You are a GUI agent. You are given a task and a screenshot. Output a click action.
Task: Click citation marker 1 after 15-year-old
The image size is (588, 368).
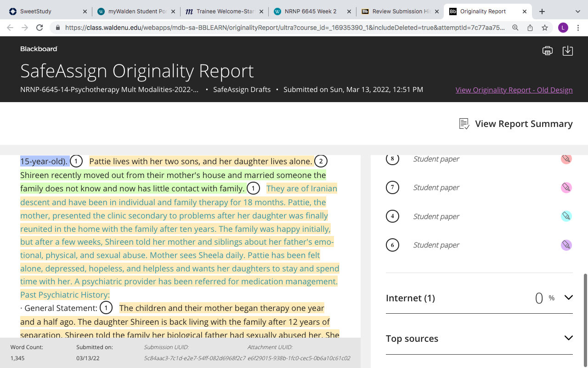[76, 161]
